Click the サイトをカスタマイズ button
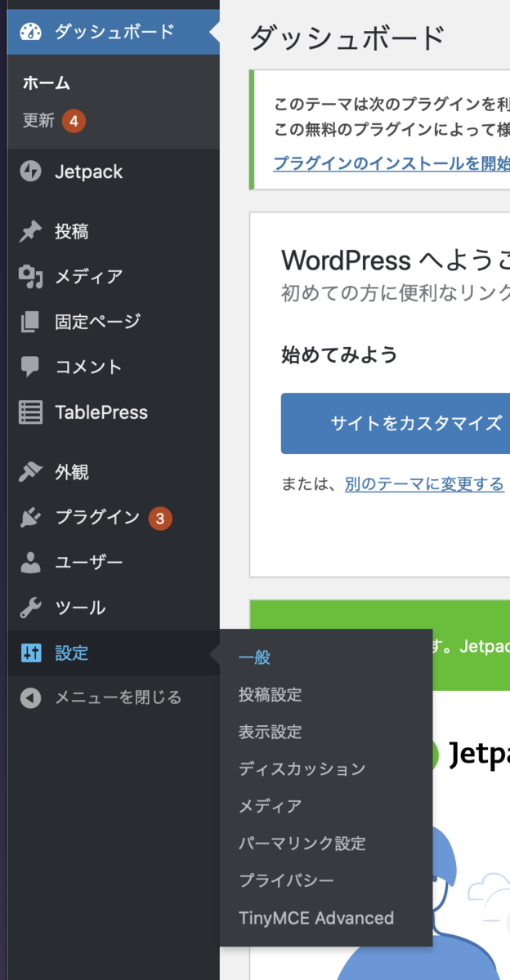Screen dimensions: 510x980 (396, 423)
